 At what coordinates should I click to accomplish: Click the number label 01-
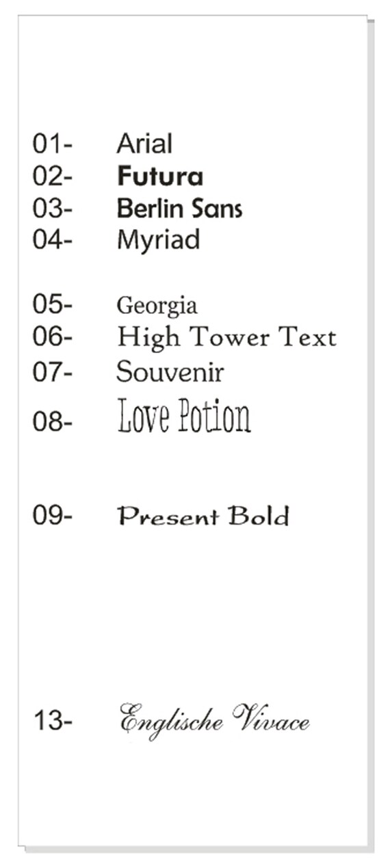click(x=52, y=144)
